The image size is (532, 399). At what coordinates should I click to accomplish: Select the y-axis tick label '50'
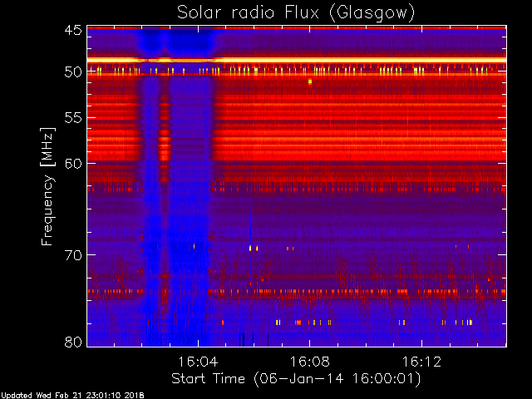(73, 71)
